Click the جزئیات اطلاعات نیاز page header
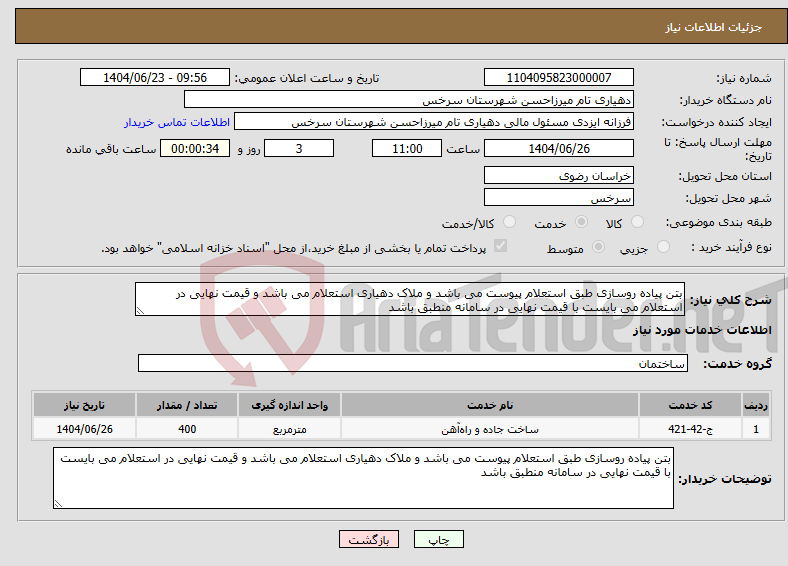The image size is (788, 566). pyautogui.click(x=714, y=27)
